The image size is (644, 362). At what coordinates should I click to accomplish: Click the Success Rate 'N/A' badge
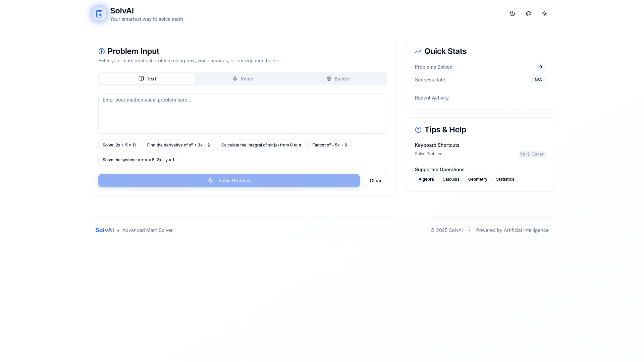click(x=538, y=80)
